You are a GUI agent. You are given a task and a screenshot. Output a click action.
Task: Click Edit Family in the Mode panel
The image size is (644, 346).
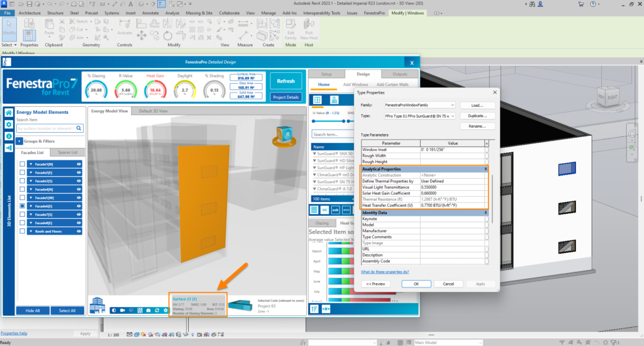pyautogui.click(x=291, y=28)
